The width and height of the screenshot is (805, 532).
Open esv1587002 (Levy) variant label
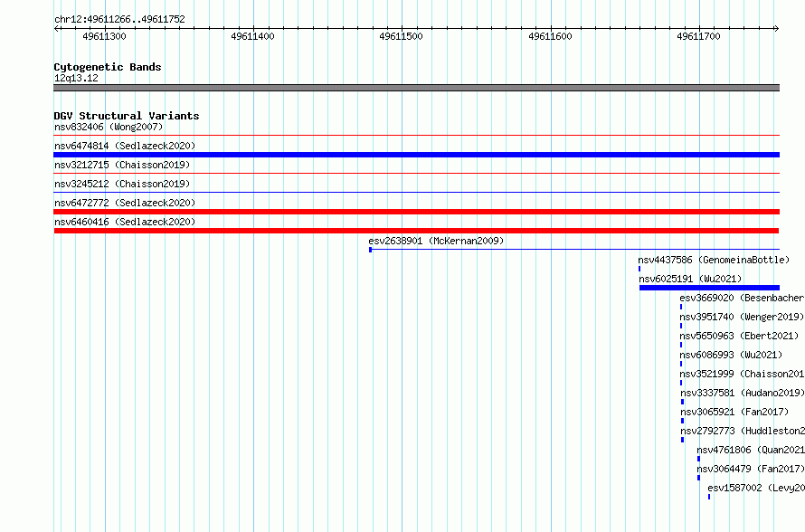[x=756, y=488]
